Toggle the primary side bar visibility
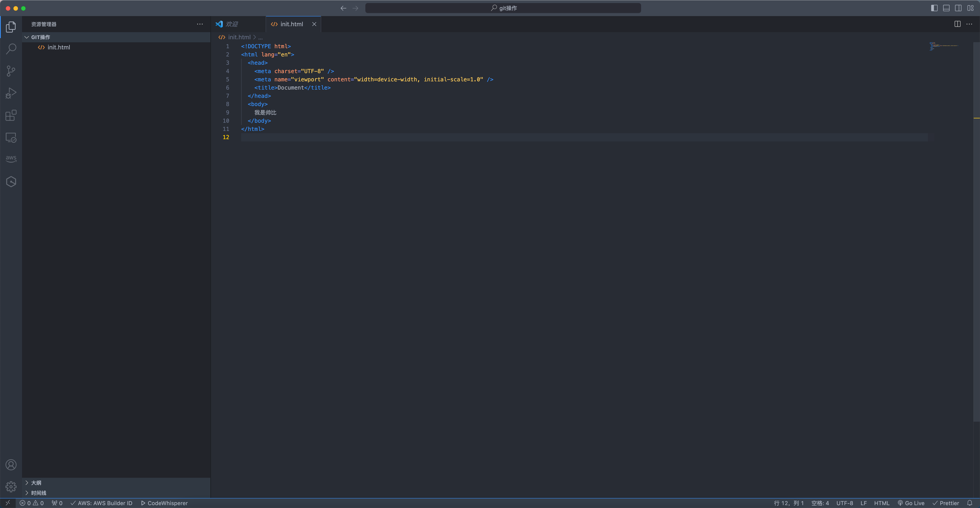Viewport: 980px width, 508px height. tap(934, 8)
